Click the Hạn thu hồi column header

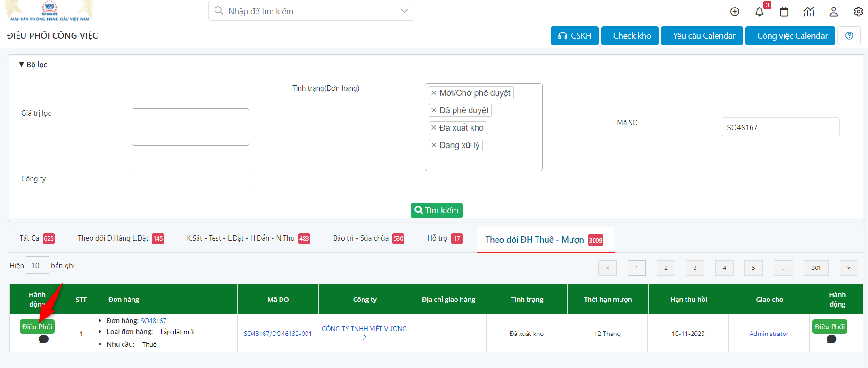click(x=689, y=300)
